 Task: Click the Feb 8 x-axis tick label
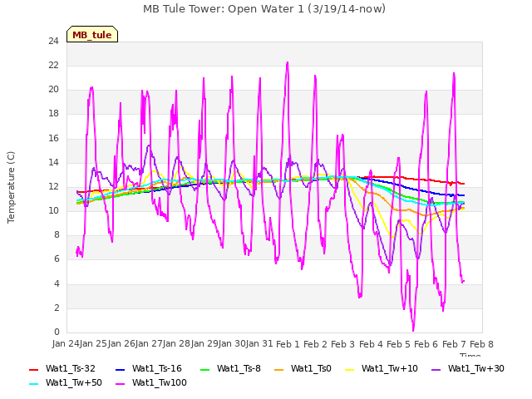click(x=481, y=344)
